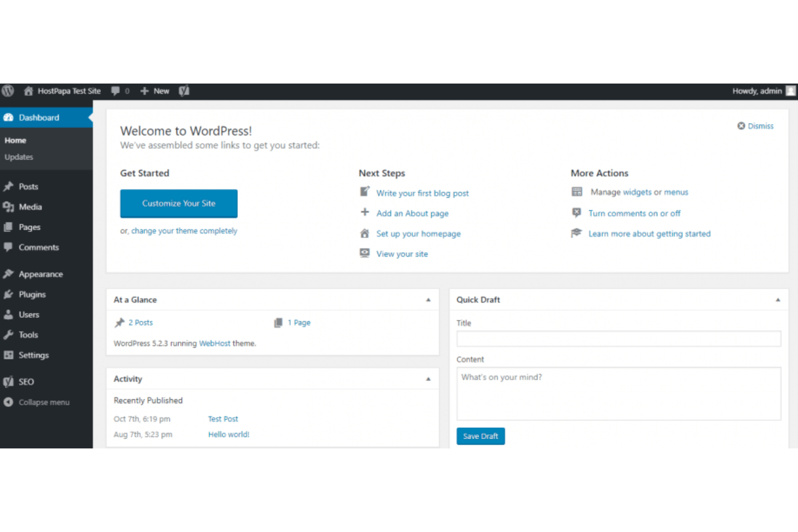Click the Pages icon in sidebar
Viewport: 798px width, 532px height.
(x=9, y=227)
